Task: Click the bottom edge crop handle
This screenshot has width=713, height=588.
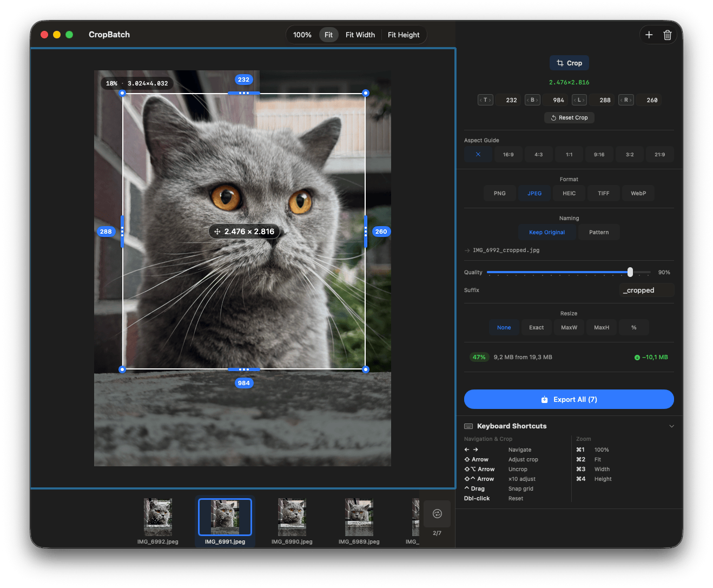Action: (244, 369)
